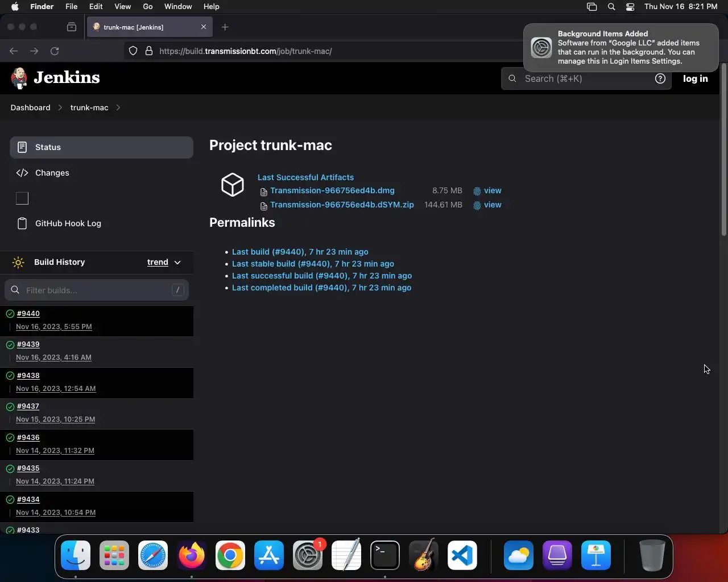
Task: Click the fingerprint icon for dSYM.zip
Action: pyautogui.click(x=477, y=205)
